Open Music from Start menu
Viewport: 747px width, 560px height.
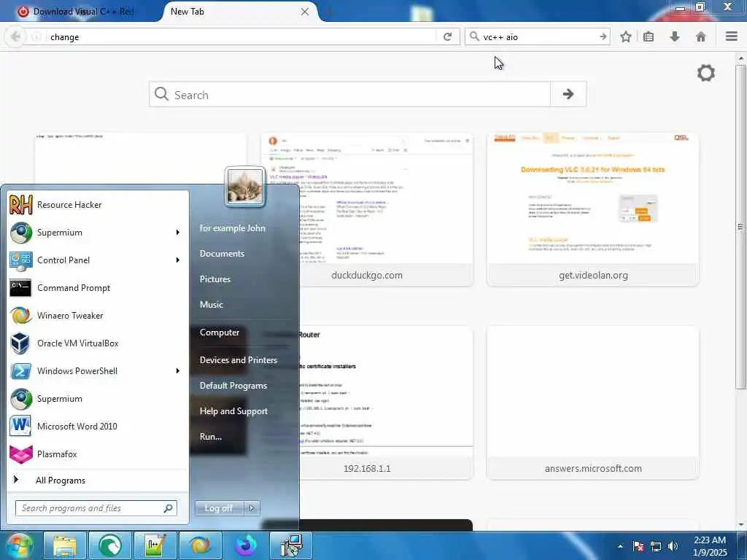coord(212,304)
